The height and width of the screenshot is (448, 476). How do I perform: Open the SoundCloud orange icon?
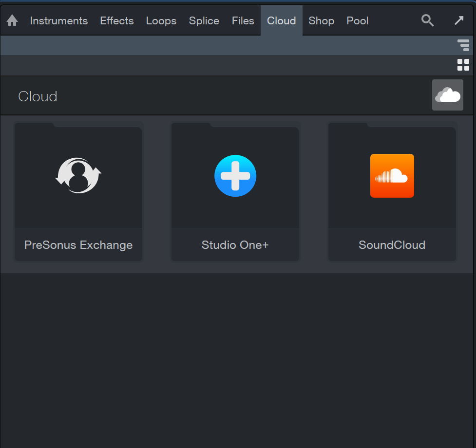click(392, 176)
